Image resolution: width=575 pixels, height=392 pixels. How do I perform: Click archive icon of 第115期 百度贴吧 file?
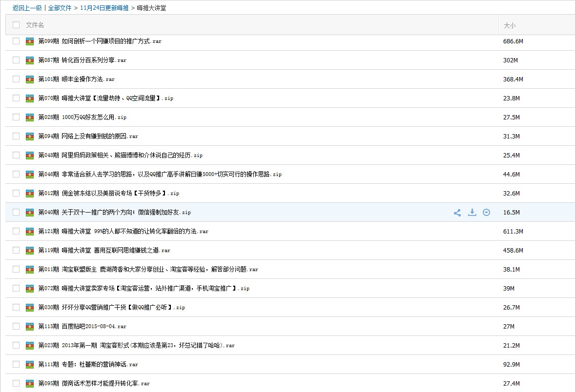tap(30, 326)
